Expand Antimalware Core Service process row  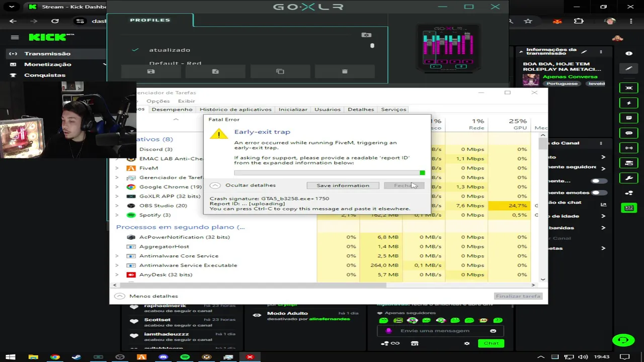pos(117,256)
